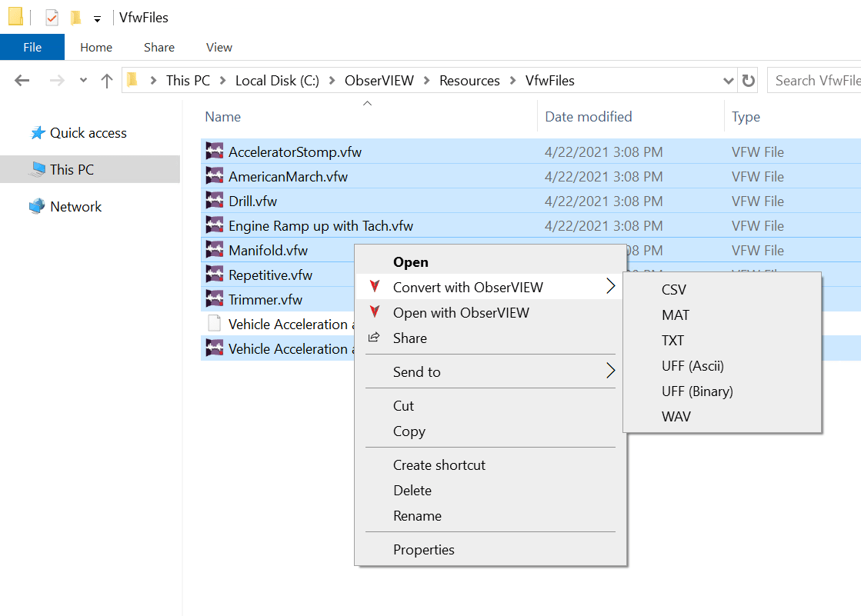Viewport: 861px width, 616px height.
Task: Click the AmericanMarch.vfw file icon
Action: click(x=214, y=176)
